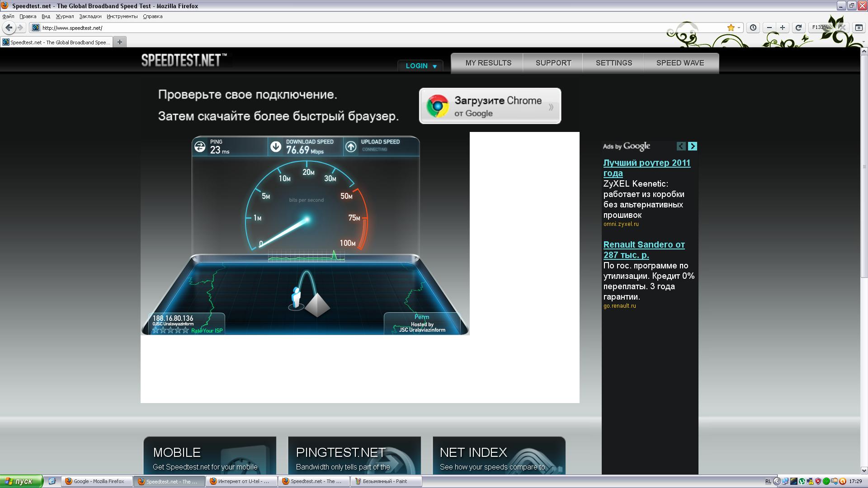
Task: Rate ISP with the star rating
Action: [170, 330]
